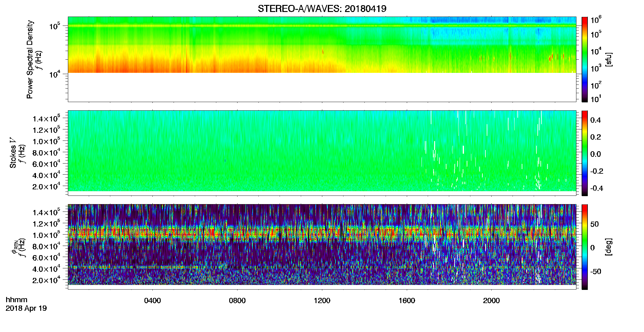The image size is (644, 332).
Task: Click the 10^6 value on sfu color bar
Action: [596, 19]
